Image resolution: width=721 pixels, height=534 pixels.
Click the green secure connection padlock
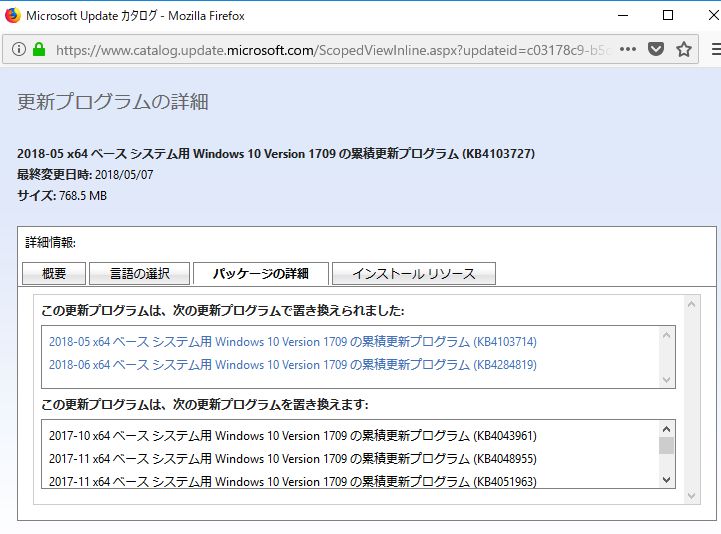tap(39, 49)
